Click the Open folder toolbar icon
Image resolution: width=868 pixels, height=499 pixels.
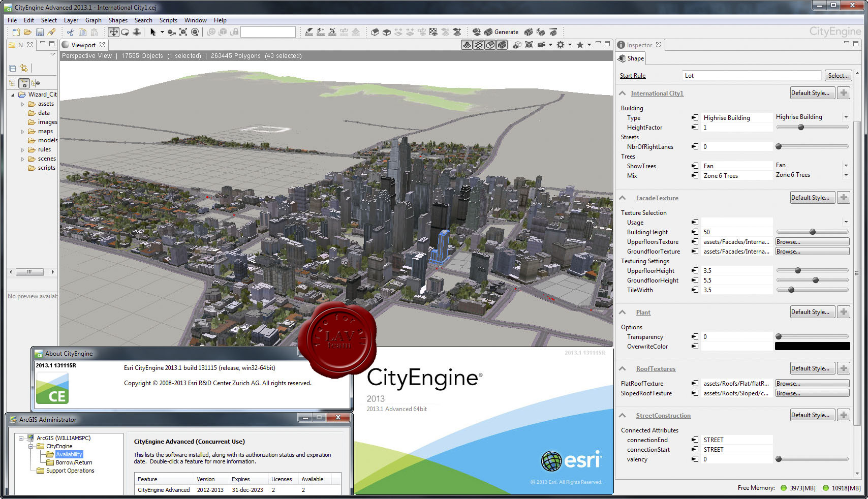pyautogui.click(x=27, y=32)
